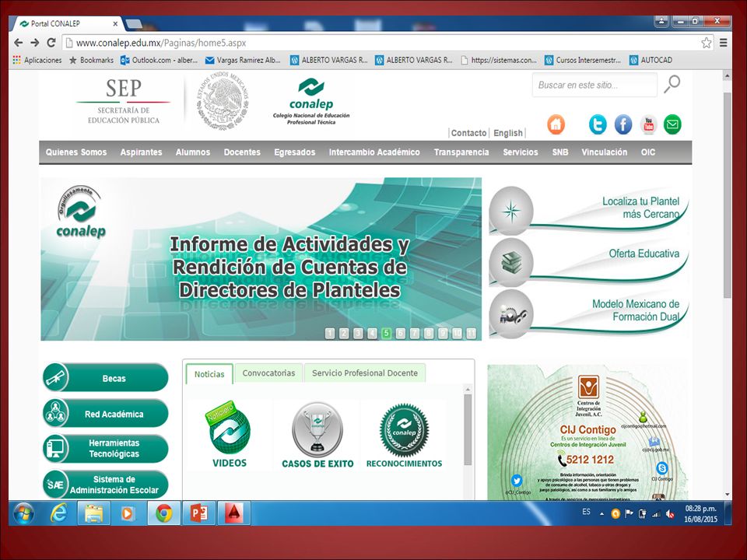The height and width of the screenshot is (560, 747).
Task: Open the Facebook icon
Action: pos(623,124)
